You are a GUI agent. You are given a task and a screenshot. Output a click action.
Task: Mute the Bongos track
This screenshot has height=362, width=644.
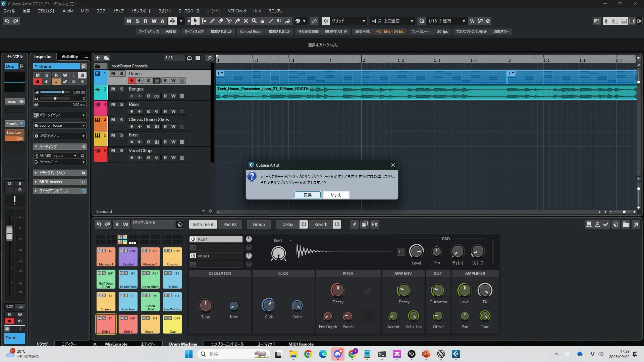pos(113,89)
